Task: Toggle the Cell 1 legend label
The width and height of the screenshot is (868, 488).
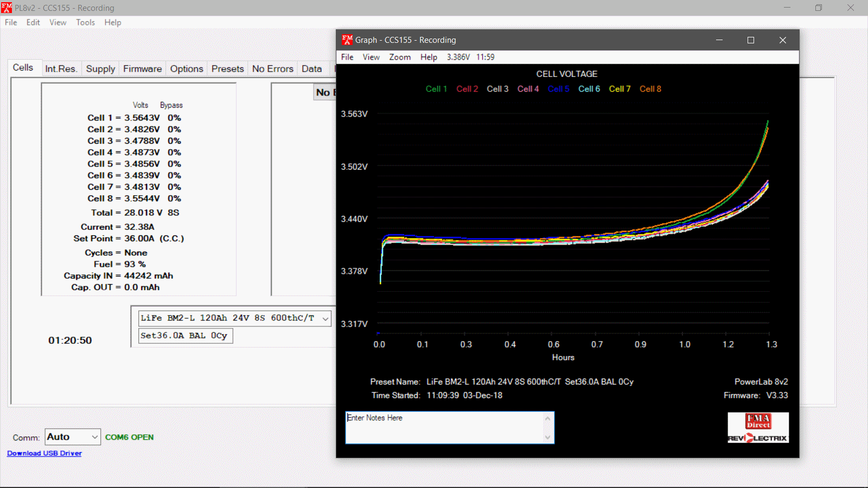Action: [436, 89]
